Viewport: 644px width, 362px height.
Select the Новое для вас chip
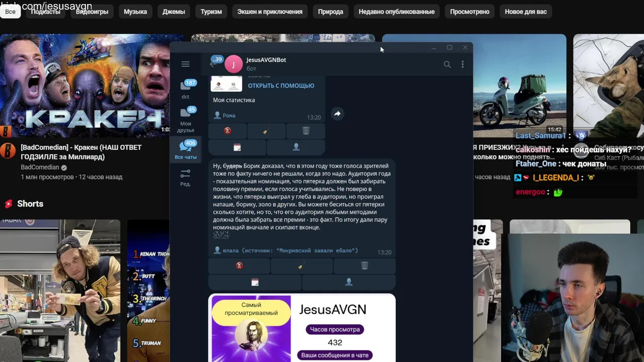tap(526, 12)
